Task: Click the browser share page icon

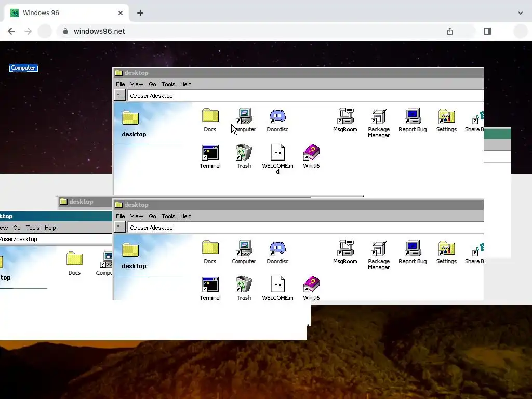Action: (450, 31)
